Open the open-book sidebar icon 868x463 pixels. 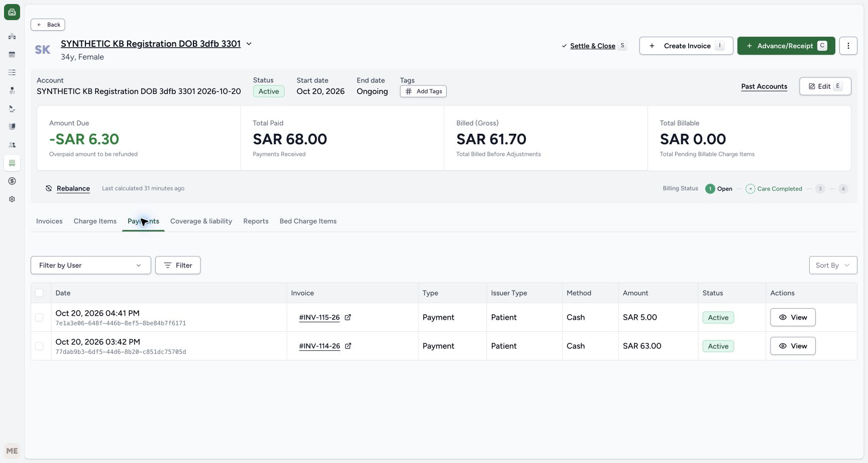pos(12,127)
